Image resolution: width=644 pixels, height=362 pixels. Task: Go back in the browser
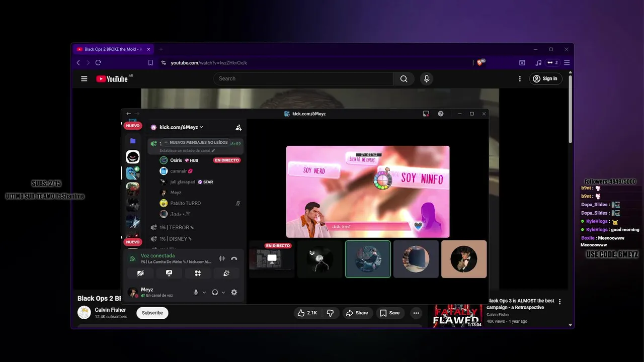(x=78, y=63)
